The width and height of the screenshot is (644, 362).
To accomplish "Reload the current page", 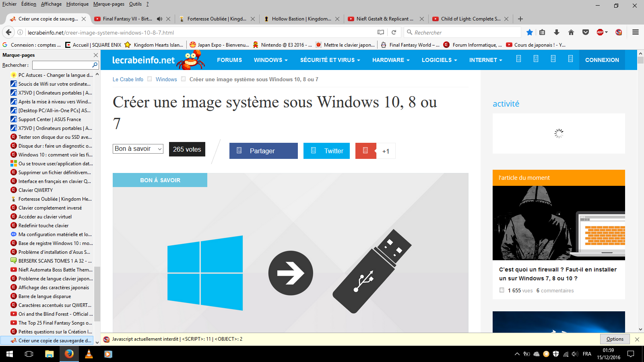I will pos(394,32).
